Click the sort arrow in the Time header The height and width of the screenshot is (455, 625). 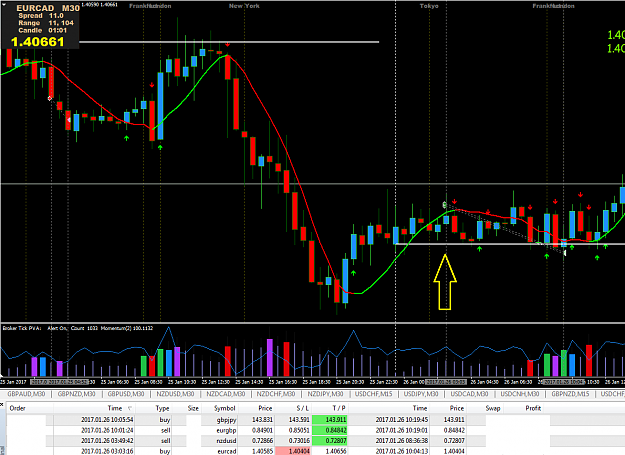[130, 408]
